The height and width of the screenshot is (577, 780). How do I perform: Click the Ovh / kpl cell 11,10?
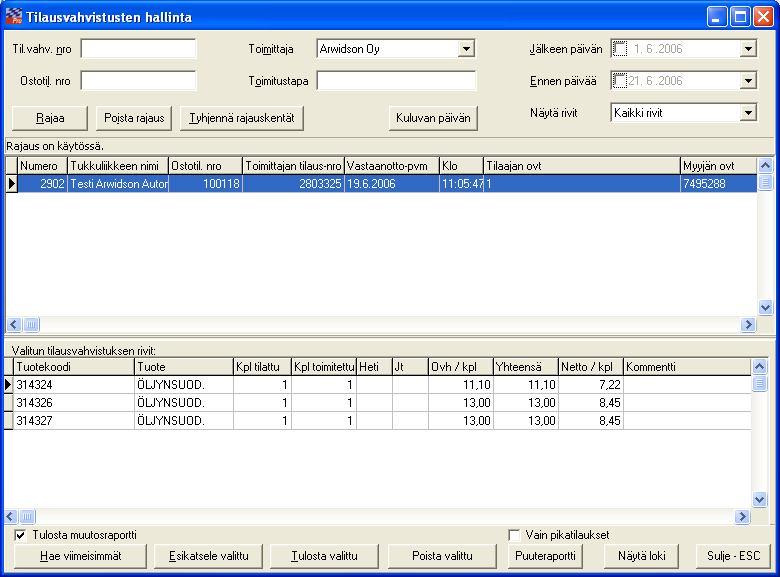pos(461,385)
